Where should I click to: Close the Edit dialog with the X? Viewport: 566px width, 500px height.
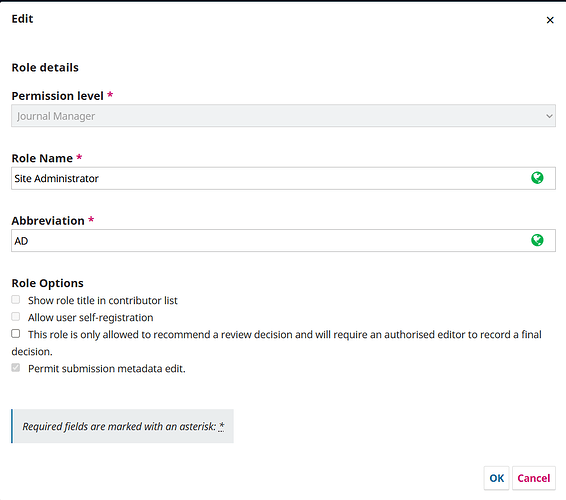coord(550,20)
